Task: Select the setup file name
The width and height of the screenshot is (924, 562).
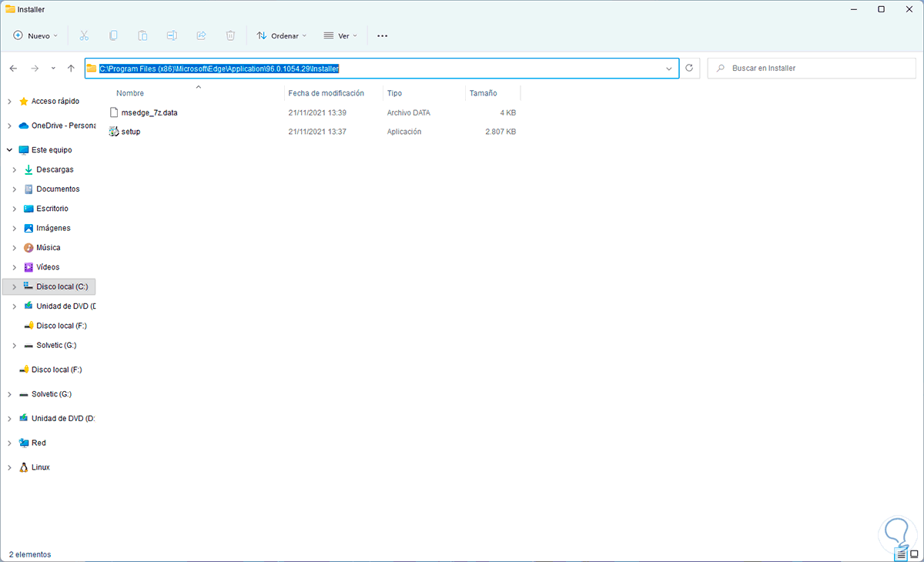Action: coord(131,132)
